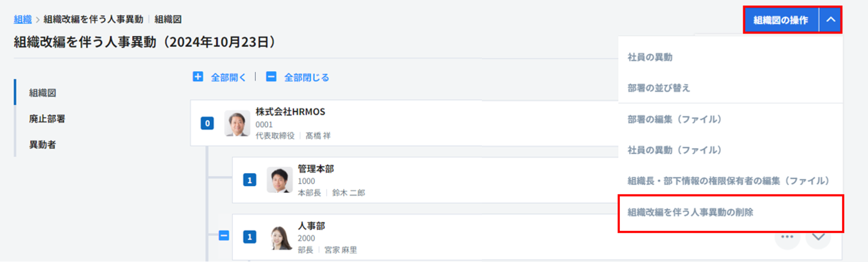Click the minus icon beside 全部閉じる
This screenshot has width=868, height=262.
tap(271, 77)
